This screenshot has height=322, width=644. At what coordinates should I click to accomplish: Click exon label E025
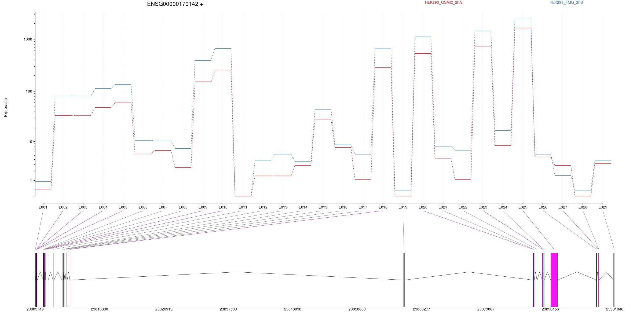point(523,207)
